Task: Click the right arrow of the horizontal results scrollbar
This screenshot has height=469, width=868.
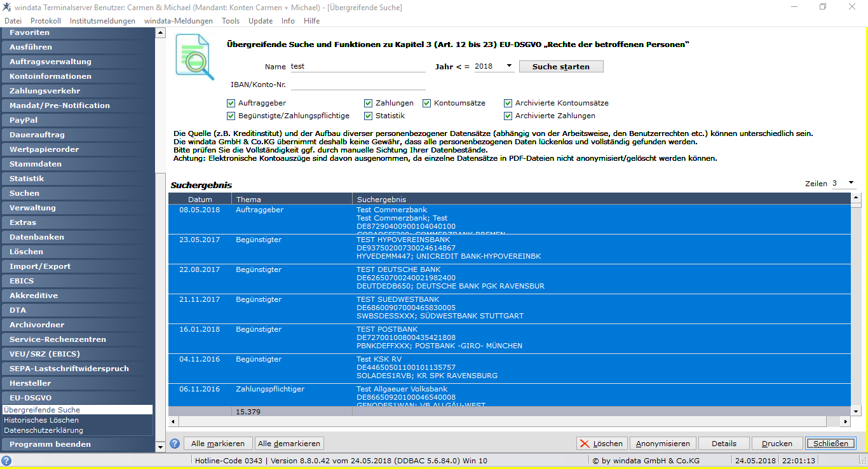Action: [x=845, y=421]
